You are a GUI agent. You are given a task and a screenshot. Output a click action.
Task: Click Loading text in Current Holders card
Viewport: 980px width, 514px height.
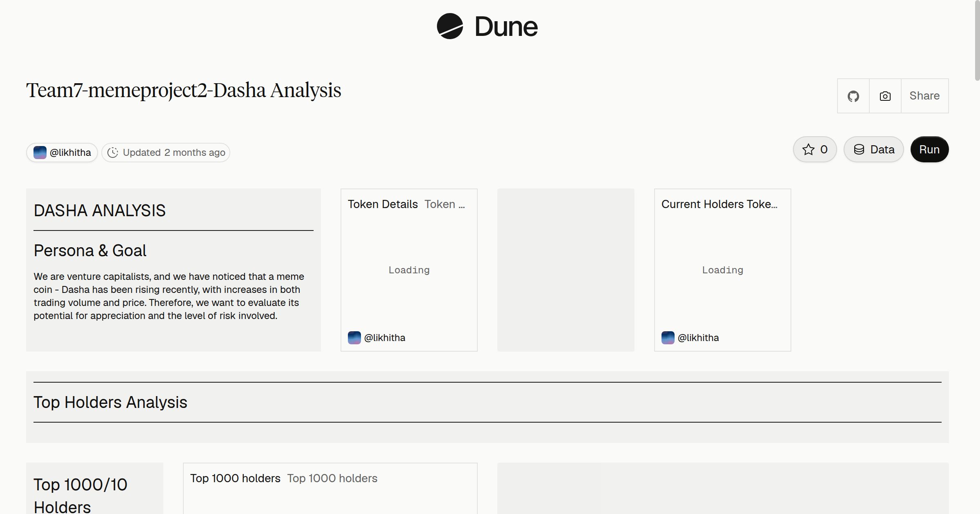pyautogui.click(x=723, y=270)
